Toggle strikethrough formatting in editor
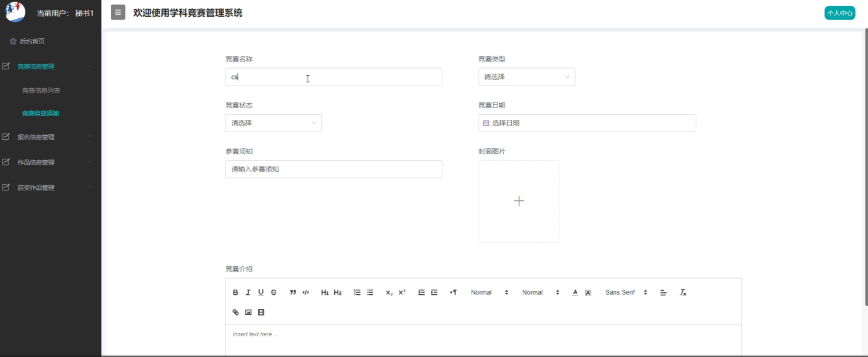Image resolution: width=868 pixels, height=357 pixels. (x=273, y=293)
